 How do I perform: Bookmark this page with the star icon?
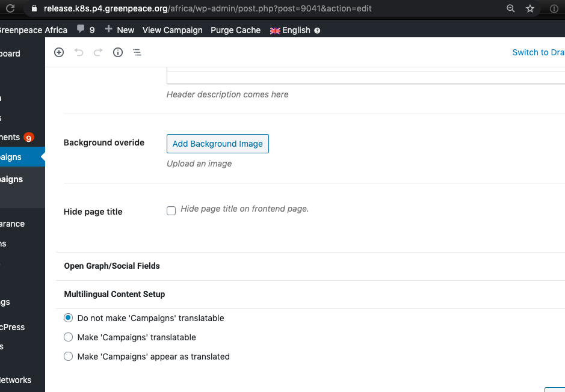pyautogui.click(x=529, y=8)
